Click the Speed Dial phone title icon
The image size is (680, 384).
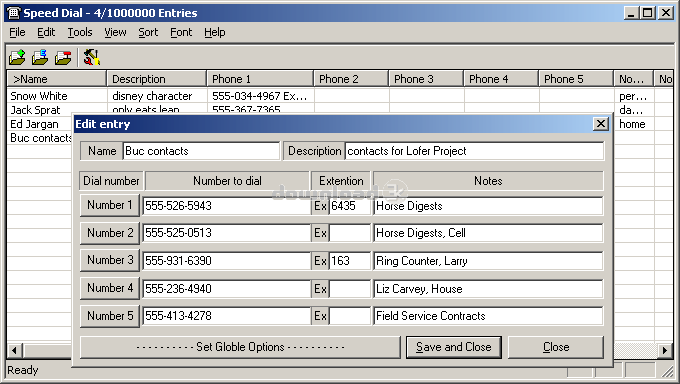(x=13, y=13)
